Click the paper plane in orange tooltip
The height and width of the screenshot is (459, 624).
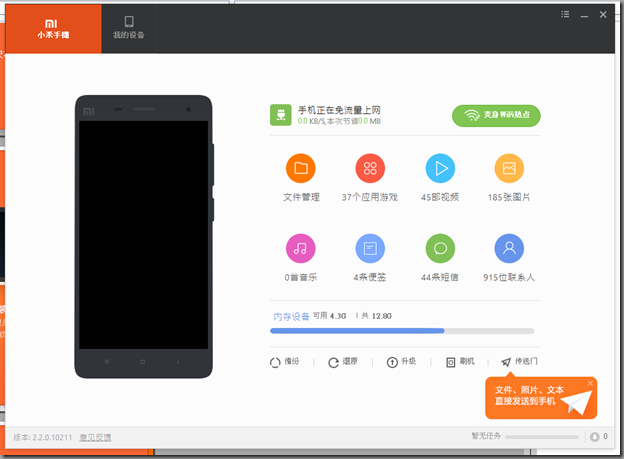pyautogui.click(x=577, y=402)
